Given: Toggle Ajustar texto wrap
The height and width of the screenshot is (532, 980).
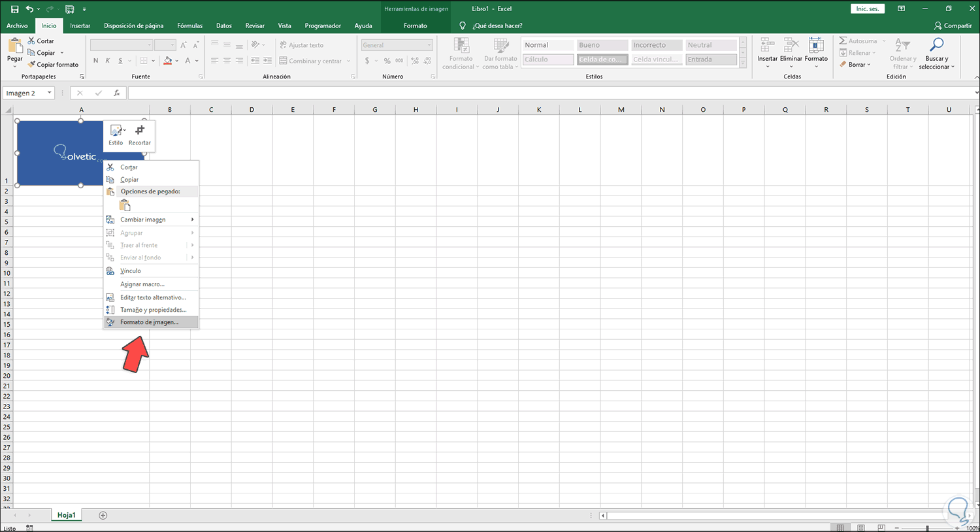Looking at the screenshot, I should tap(301, 45).
